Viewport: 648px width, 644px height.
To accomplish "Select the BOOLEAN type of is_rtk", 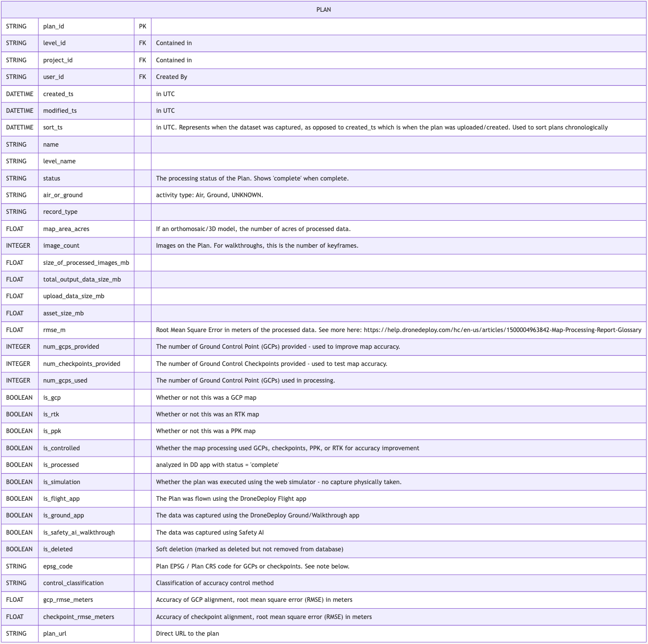I will [x=19, y=414].
